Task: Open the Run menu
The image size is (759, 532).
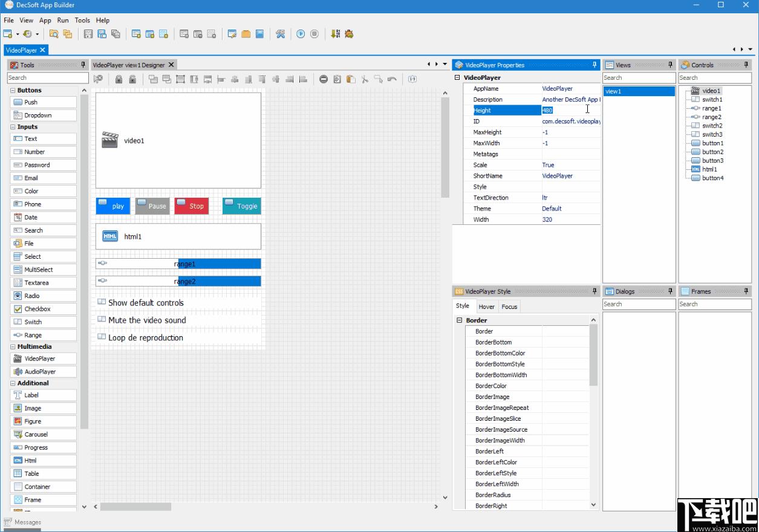Action: point(63,20)
